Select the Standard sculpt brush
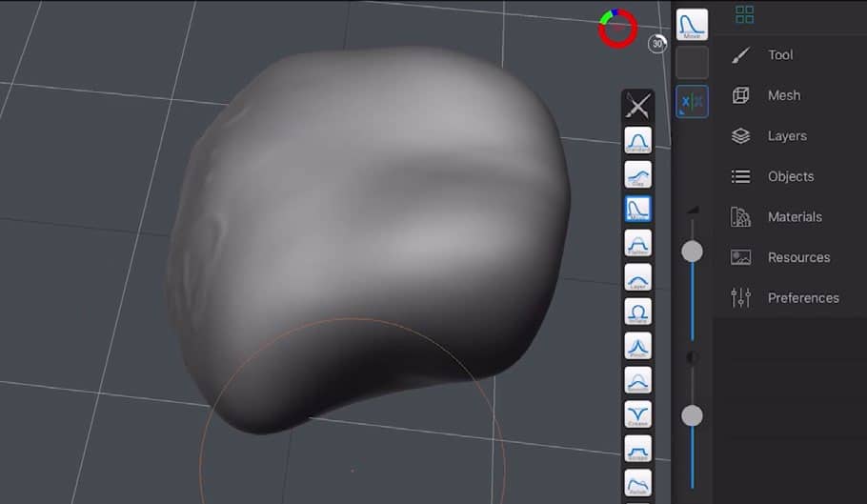 637,140
